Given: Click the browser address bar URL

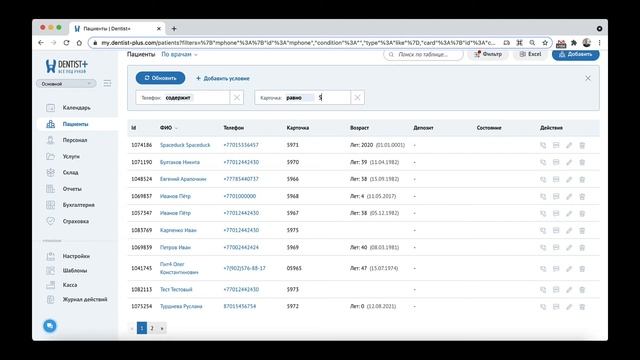Looking at the screenshot, I should [x=298, y=42].
